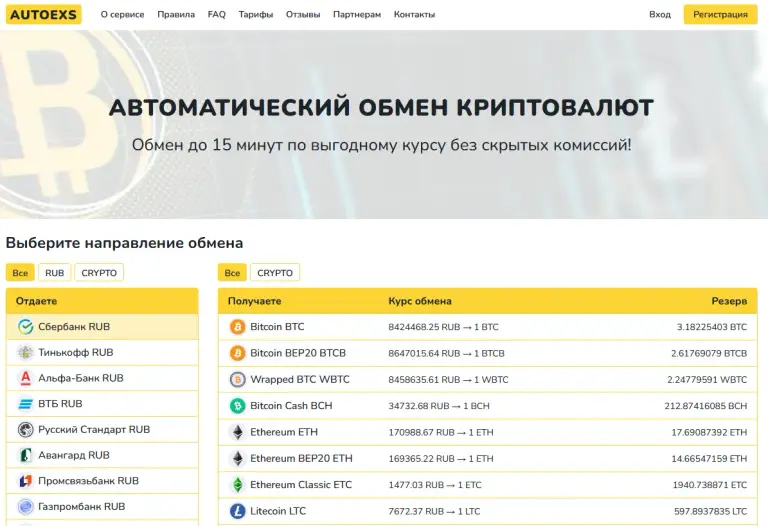The image size is (768, 526).
Task: Click the orange Bitcoin BTC coin icon
Action: (238, 327)
